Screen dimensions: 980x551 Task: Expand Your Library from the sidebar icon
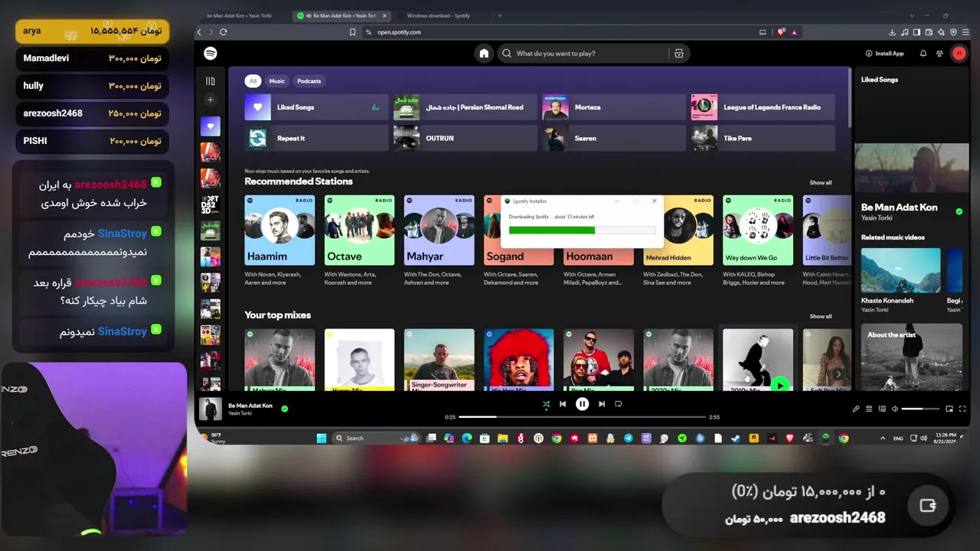[x=211, y=81]
